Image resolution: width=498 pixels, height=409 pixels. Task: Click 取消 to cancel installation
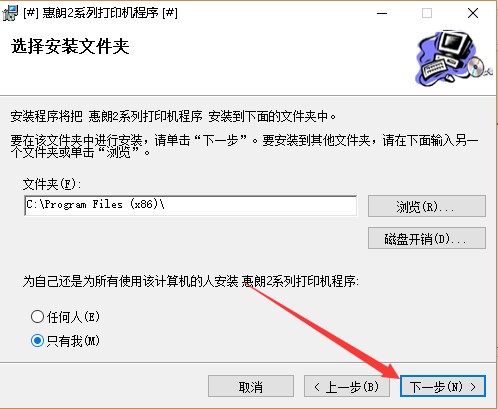pos(251,386)
